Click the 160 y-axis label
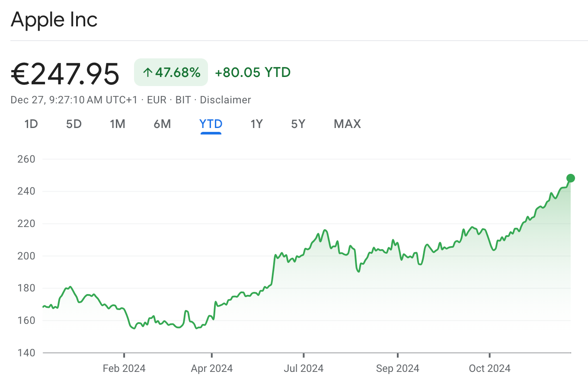This screenshot has height=384, width=588. pyautogui.click(x=26, y=320)
